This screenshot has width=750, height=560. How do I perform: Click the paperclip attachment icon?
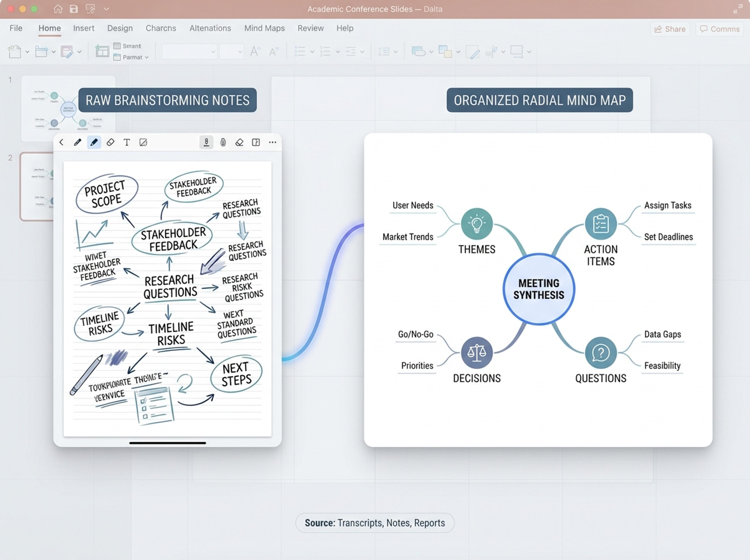[223, 142]
